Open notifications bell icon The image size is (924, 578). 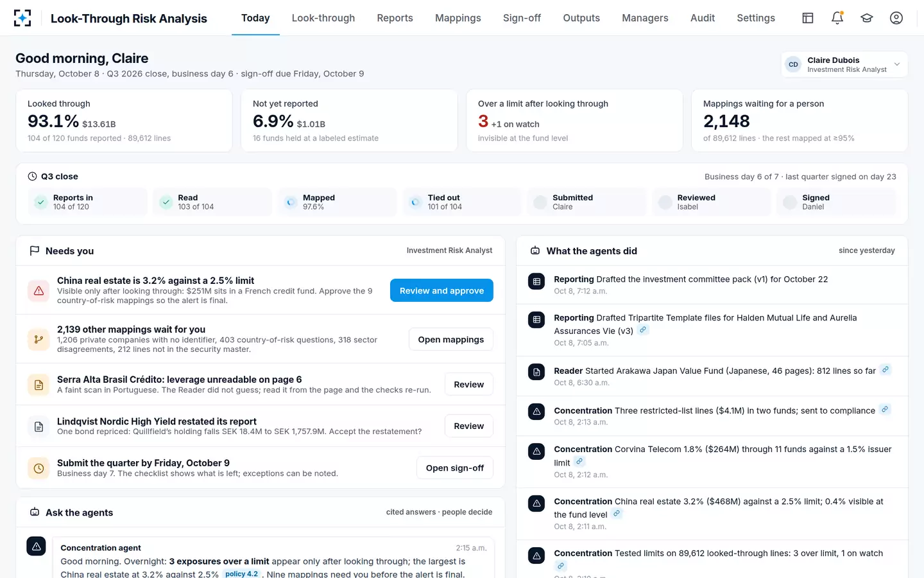pos(837,18)
